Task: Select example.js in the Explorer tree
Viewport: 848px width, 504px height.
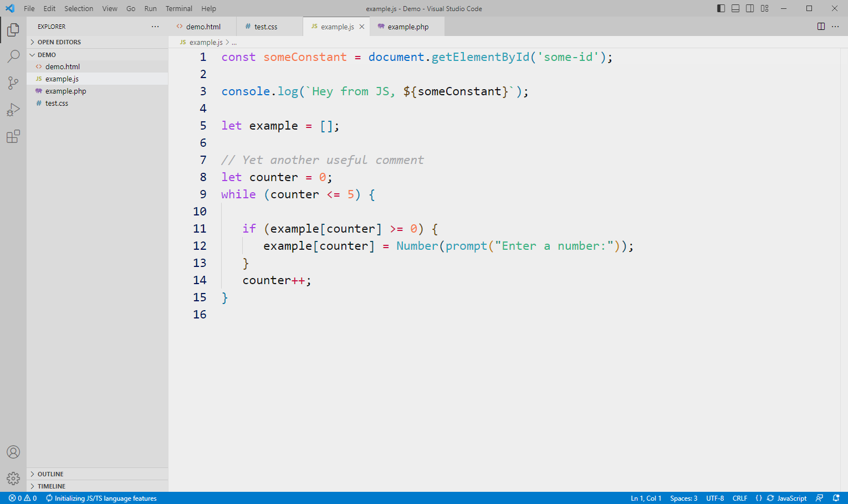Action: pos(98,79)
